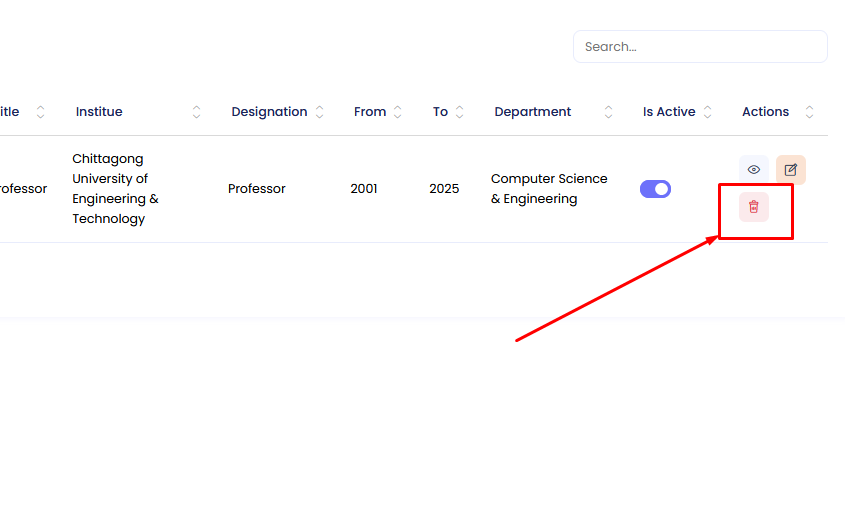The height and width of the screenshot is (513, 845).
Task: Click the red trash delete icon
Action: click(754, 207)
